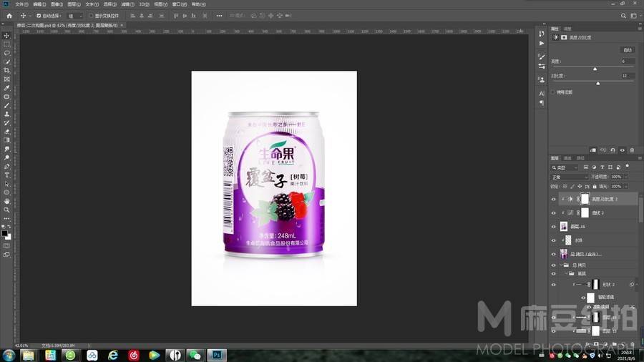Select the Clone Stamp tool
Image resolution: width=644 pixels, height=362 pixels.
coord(6,114)
